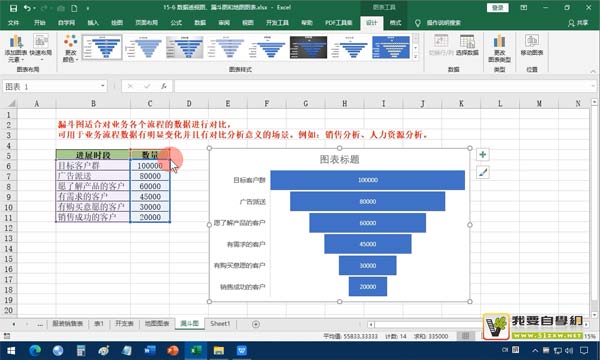Expand the Quick Access Toolbar customize arrow

click(x=88, y=8)
